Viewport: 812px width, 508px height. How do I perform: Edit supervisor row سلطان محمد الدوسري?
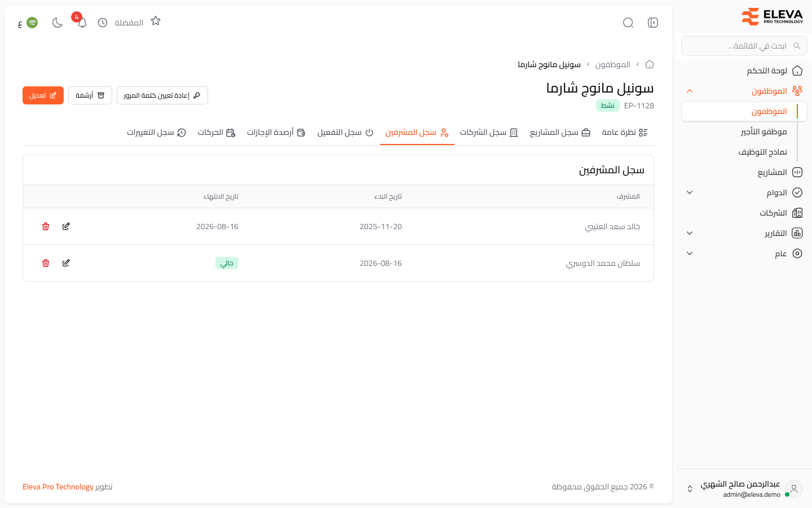pos(66,263)
